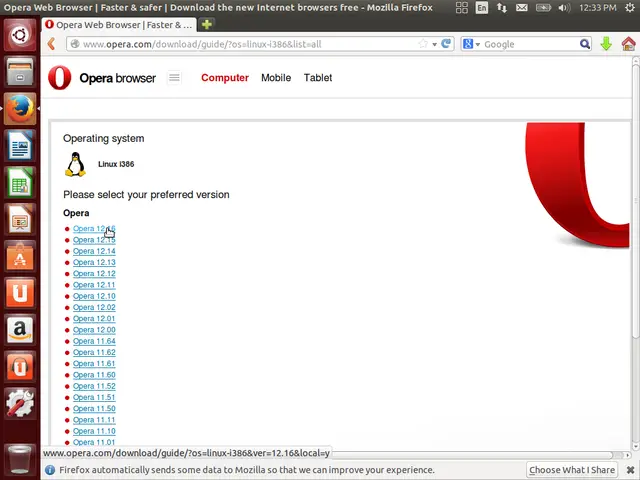Open the Opera 11.51 download link
640x480 pixels.
(94, 398)
